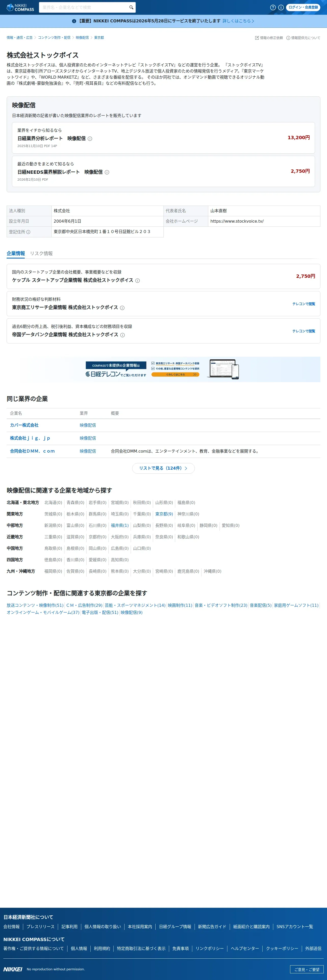The width and height of the screenshot is (327, 980).
Task: Click info icon beside 登記住所
Action: pos(28,232)
